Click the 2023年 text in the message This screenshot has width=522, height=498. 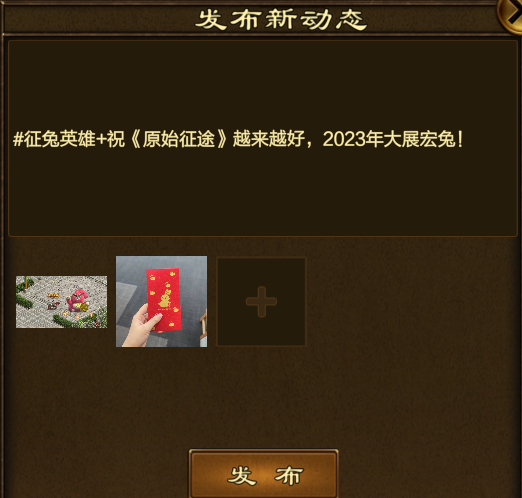coord(353,139)
